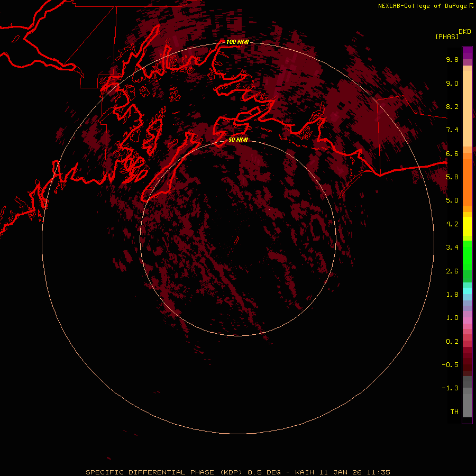
Task: Click the 1.0 value on the color scale
Action: 452,318
